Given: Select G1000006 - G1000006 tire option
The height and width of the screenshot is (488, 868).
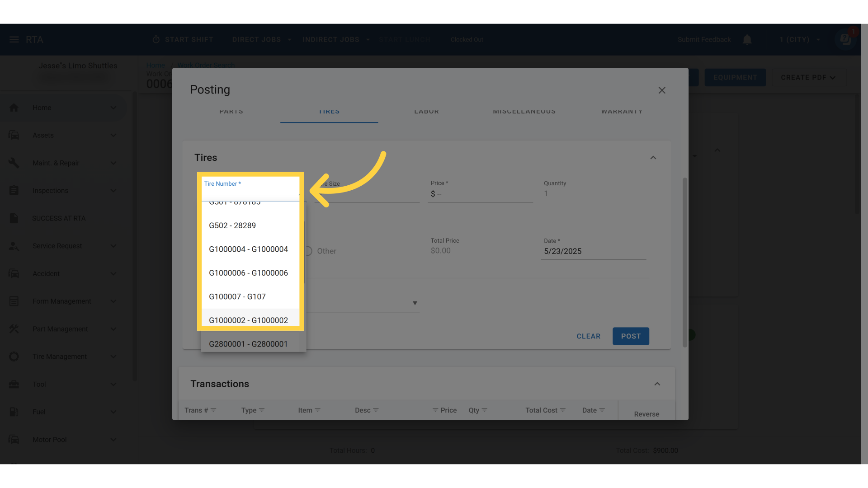Looking at the screenshot, I should (x=248, y=273).
